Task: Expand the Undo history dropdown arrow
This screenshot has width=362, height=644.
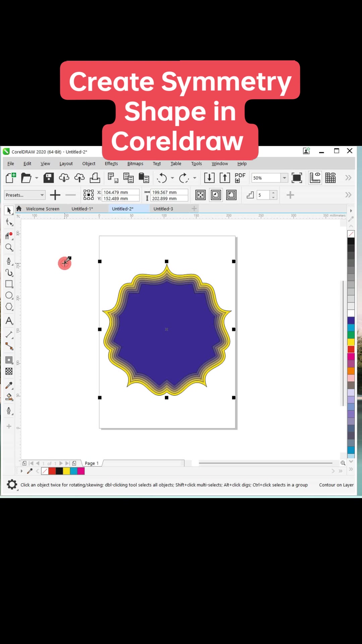Action: click(x=172, y=178)
